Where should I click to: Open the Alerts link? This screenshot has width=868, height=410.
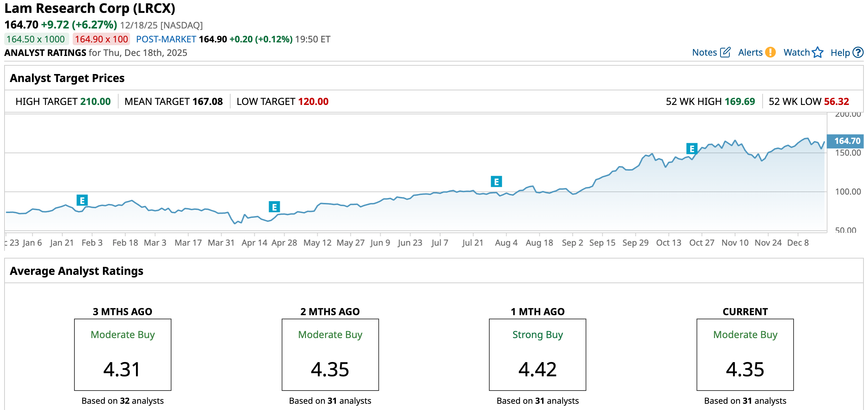pyautogui.click(x=750, y=52)
